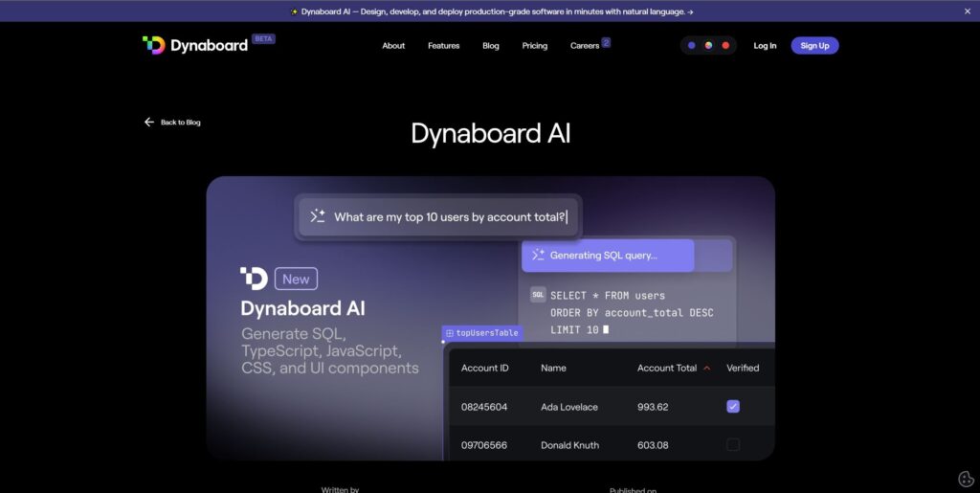Select the multicolor theme dot
The image size is (980, 493).
click(x=708, y=46)
